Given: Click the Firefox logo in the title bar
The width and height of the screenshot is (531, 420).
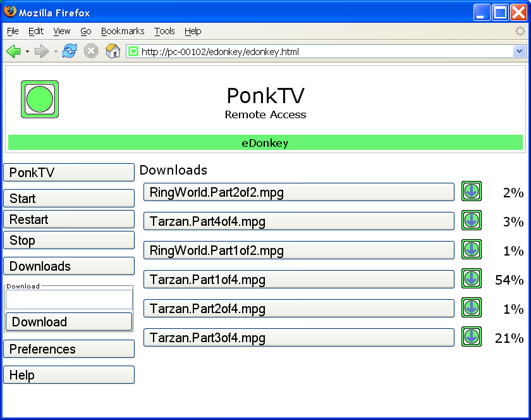Looking at the screenshot, I should (x=10, y=11).
